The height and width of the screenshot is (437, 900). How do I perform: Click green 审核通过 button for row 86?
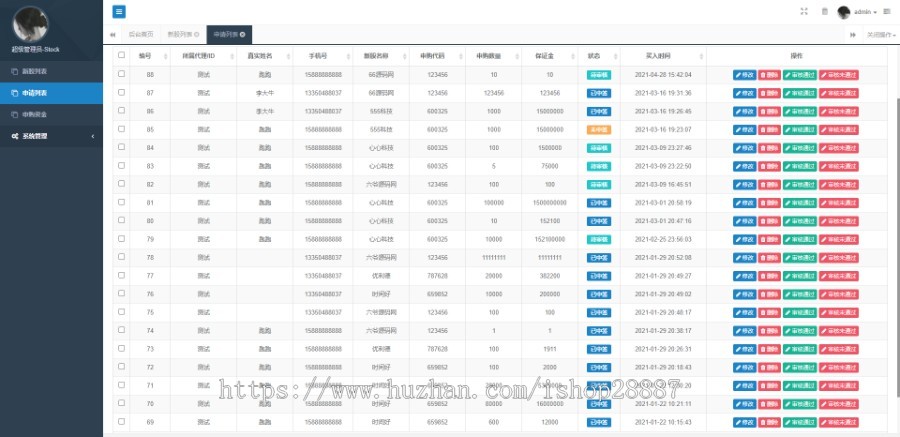pos(800,111)
